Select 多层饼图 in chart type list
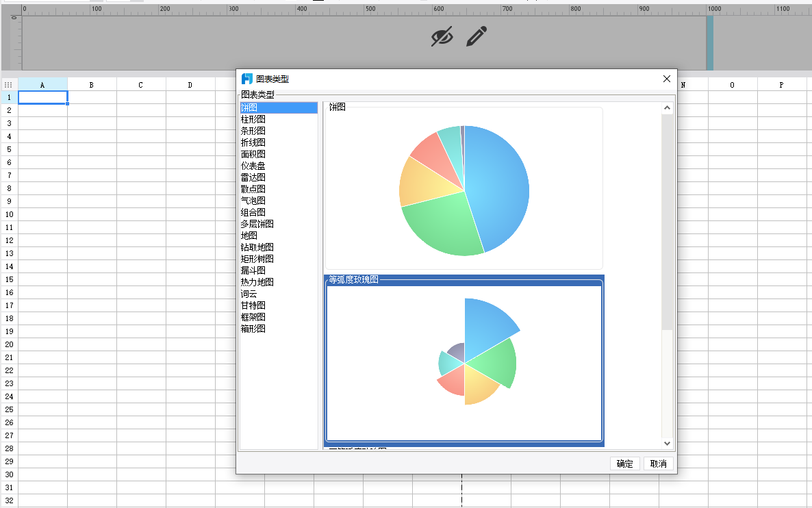The width and height of the screenshot is (812, 508). click(279, 225)
